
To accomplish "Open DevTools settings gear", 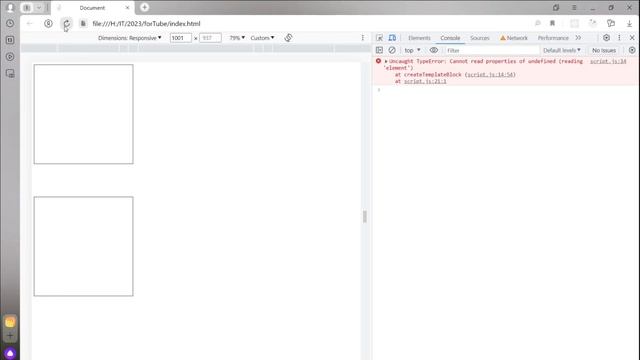I will coord(606,38).
